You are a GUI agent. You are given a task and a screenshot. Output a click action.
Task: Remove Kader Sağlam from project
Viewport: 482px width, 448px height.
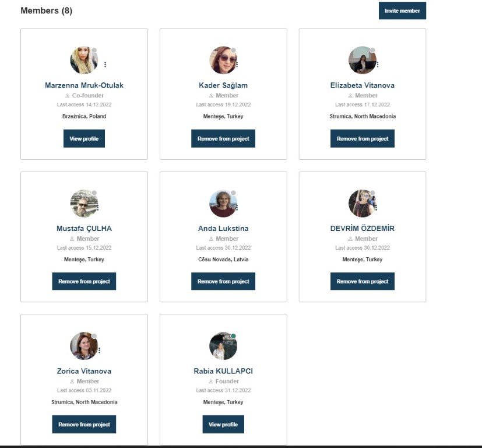click(x=223, y=139)
